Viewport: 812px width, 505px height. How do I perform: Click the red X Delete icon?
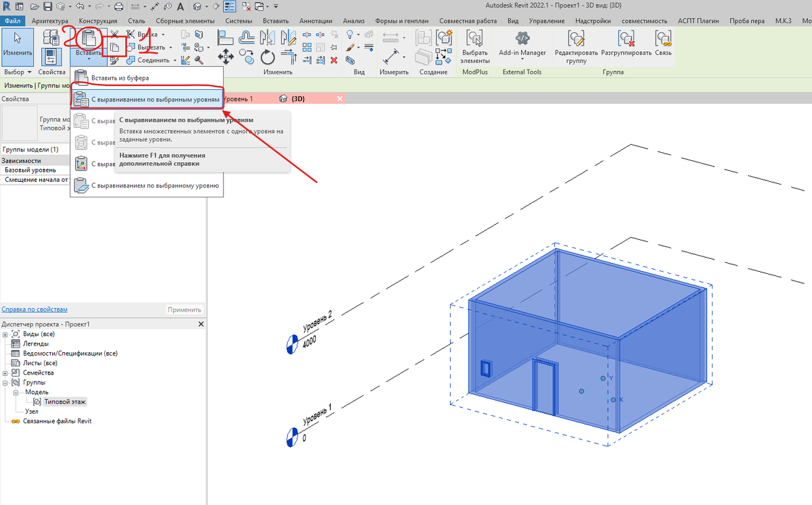pyautogui.click(x=334, y=59)
